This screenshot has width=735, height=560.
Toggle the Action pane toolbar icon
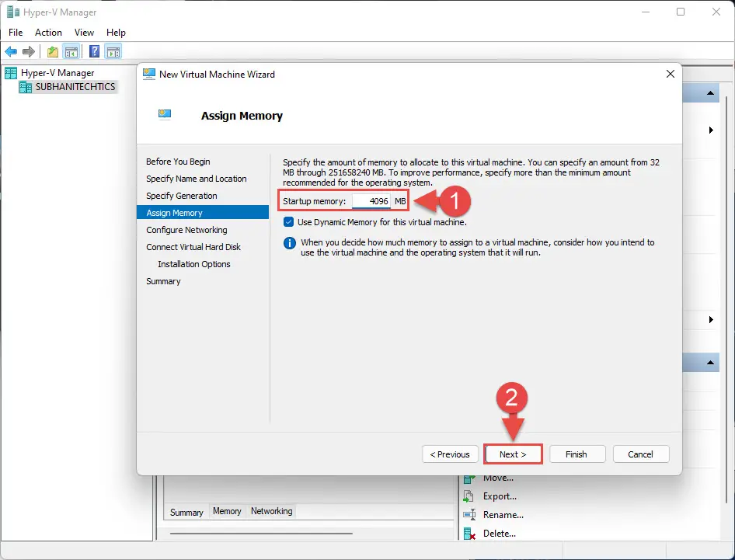113,51
